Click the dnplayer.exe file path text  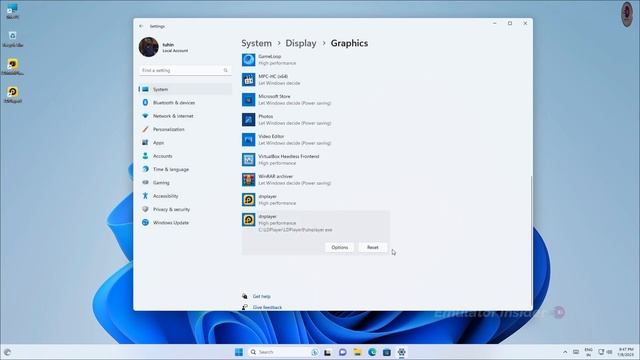click(295, 230)
